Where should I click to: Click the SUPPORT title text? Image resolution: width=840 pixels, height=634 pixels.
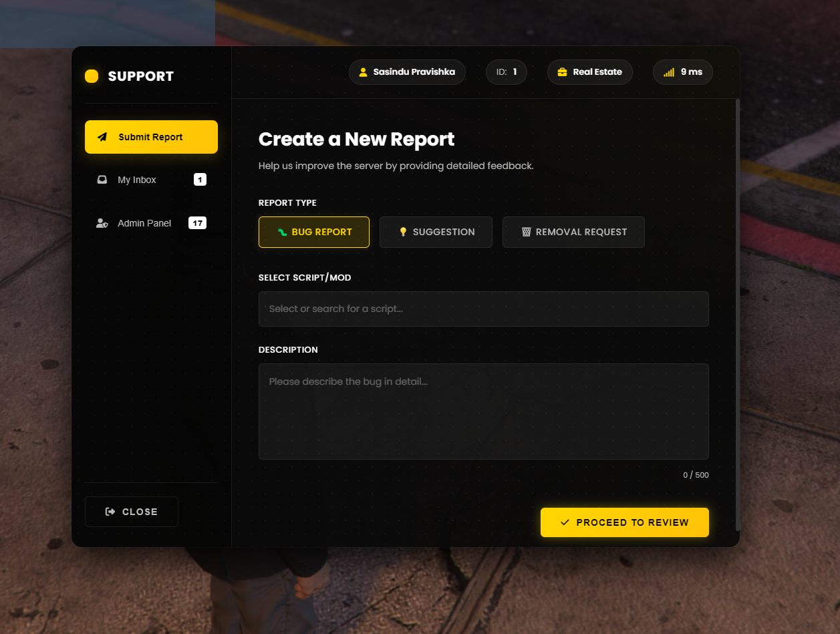[x=141, y=76]
